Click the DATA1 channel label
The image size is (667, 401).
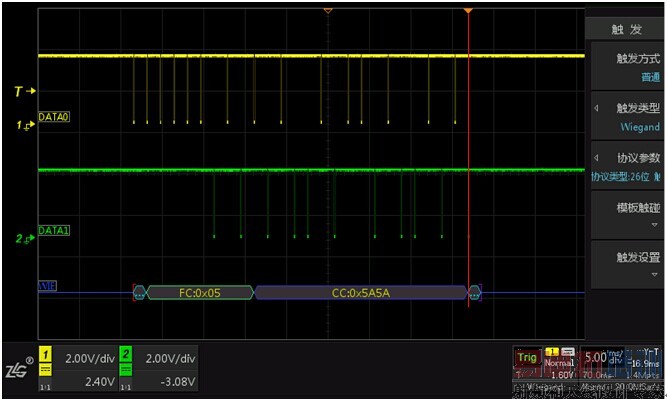pos(54,230)
